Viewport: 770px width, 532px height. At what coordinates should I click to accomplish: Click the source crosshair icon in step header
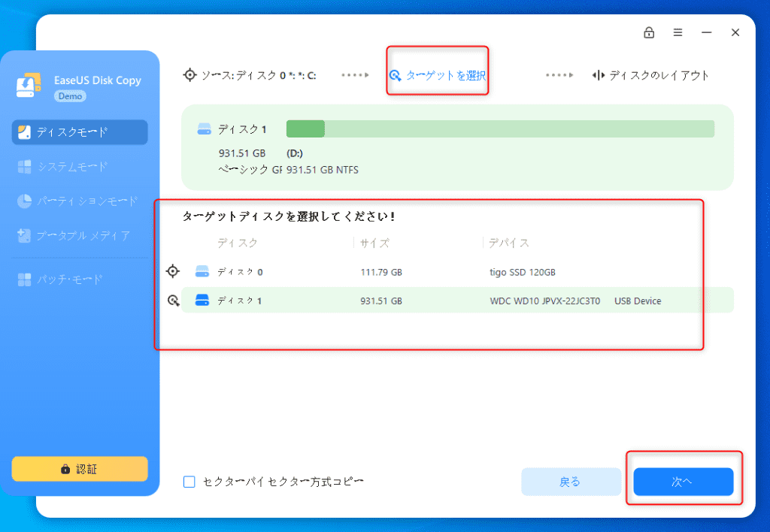[x=189, y=75]
